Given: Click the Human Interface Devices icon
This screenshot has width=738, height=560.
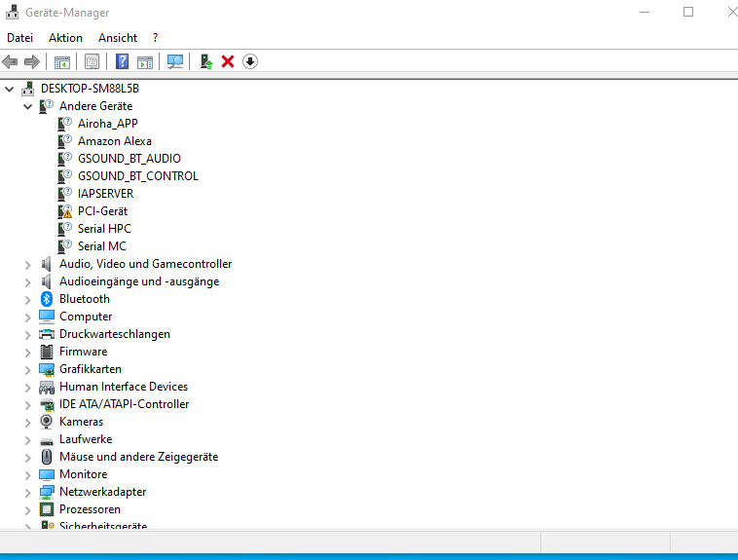Looking at the screenshot, I should [46, 388].
